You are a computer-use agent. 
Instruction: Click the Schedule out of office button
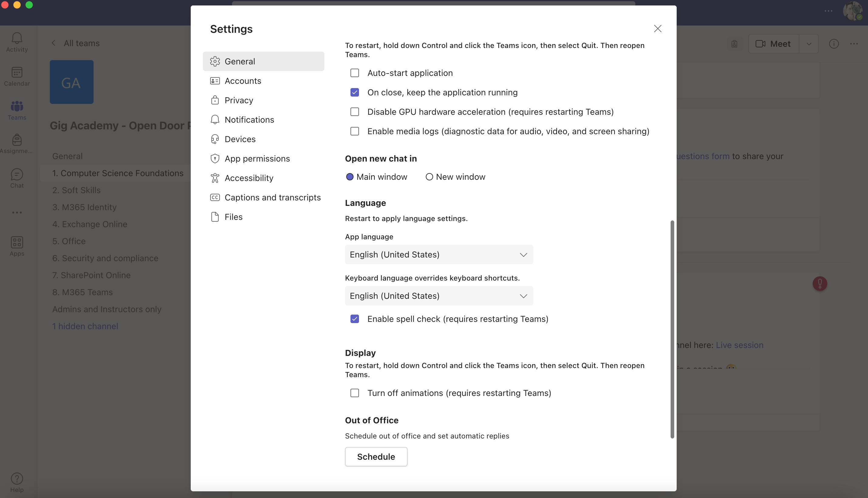coord(376,457)
